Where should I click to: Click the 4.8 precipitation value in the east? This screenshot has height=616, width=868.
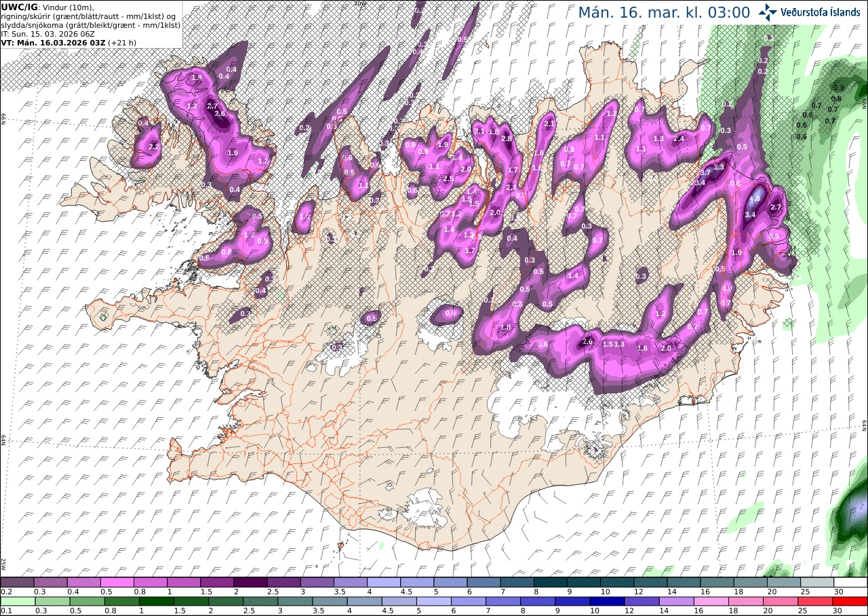coord(754,199)
